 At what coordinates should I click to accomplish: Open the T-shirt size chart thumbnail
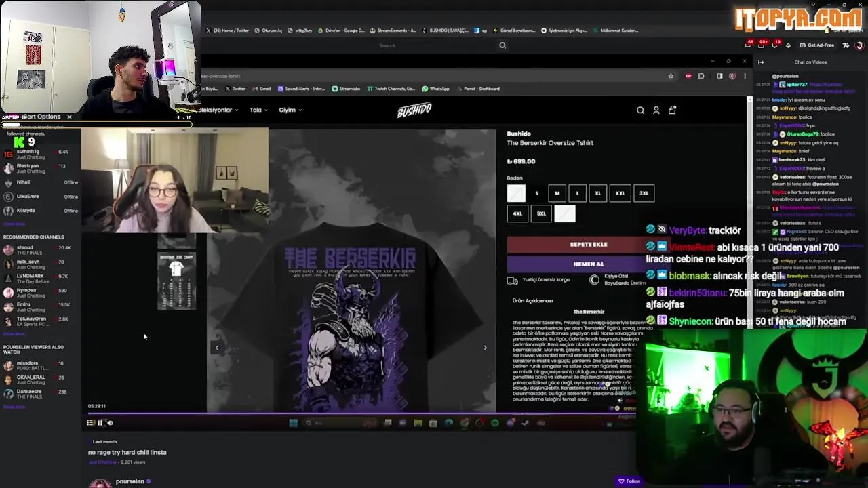[176, 281]
